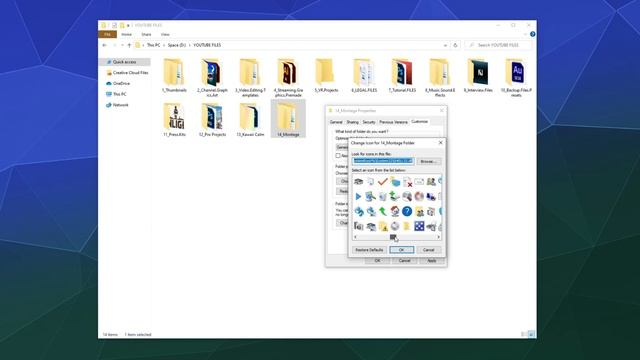Screen dimensions: 640x360
Task: Click Browse... in Change Icon dialog
Action: tap(429, 162)
